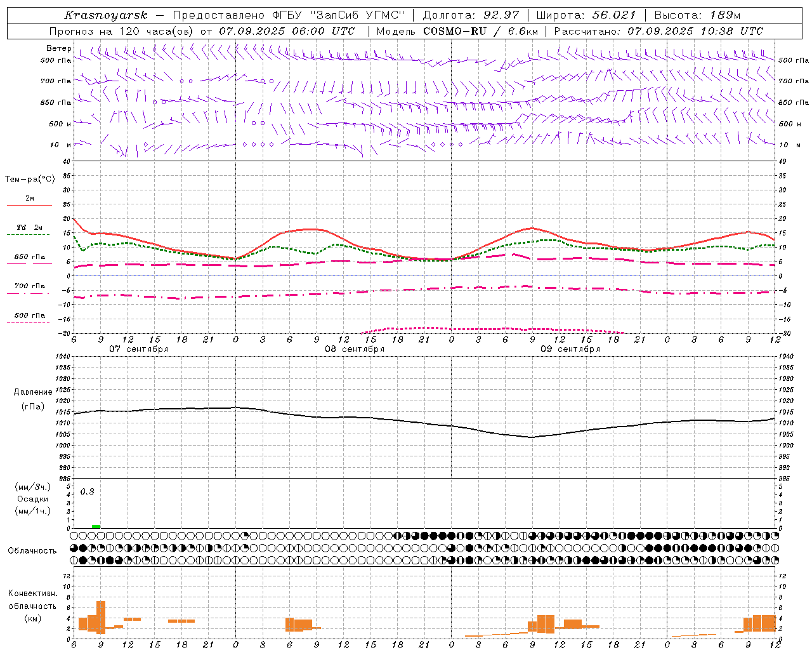Select the "(мм/1ч.)" precipitation unit label
Viewport: 812px width, 650px height.
[33, 511]
